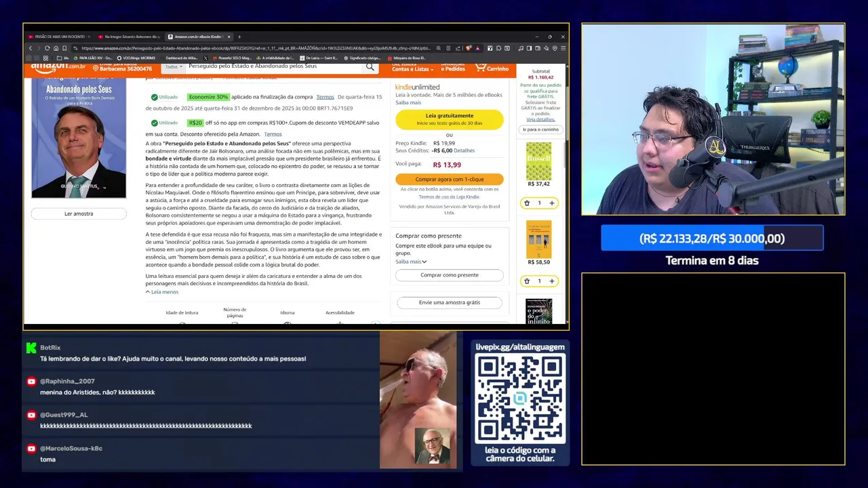Click the livepix QR code
This screenshot has width=868, height=488.
pyautogui.click(x=520, y=399)
